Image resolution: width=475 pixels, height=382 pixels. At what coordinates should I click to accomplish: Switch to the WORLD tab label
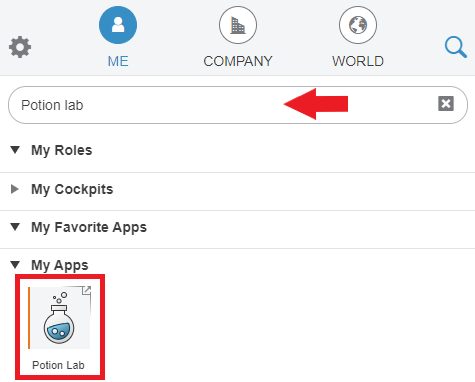coord(358,61)
